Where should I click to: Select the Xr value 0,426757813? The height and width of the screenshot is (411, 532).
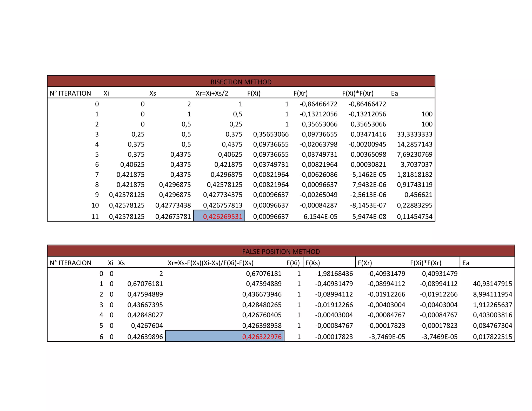pos(223,206)
